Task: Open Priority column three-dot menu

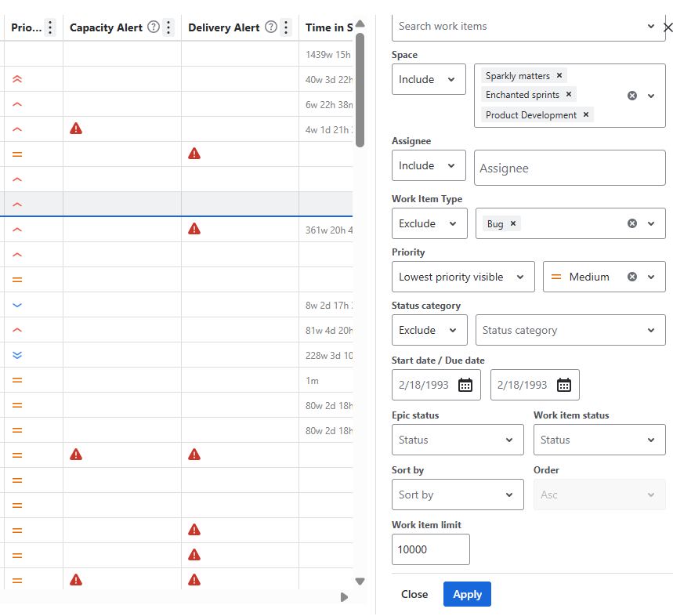Action: (x=50, y=27)
